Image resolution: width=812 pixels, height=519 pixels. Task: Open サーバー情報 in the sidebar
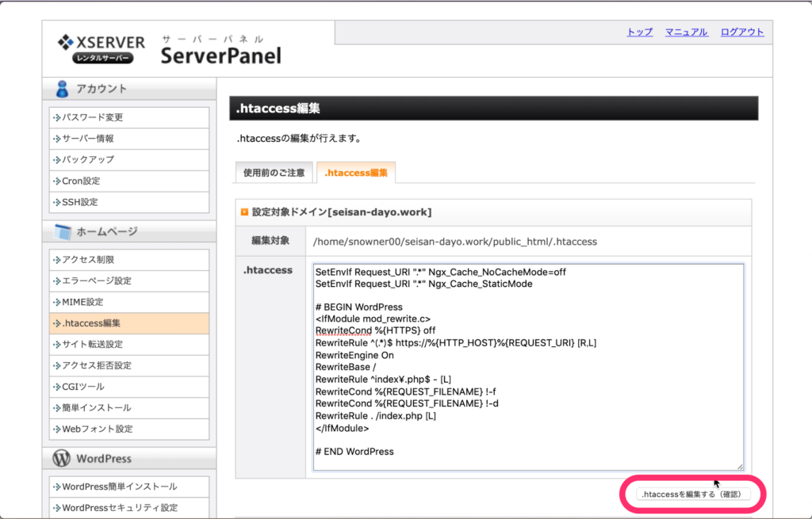(87, 139)
